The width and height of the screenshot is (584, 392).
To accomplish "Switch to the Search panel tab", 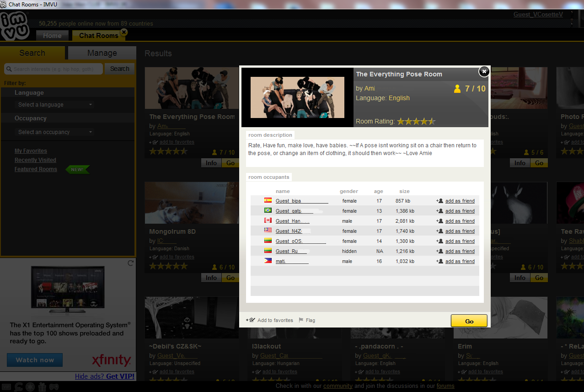I will pyautogui.click(x=32, y=53).
